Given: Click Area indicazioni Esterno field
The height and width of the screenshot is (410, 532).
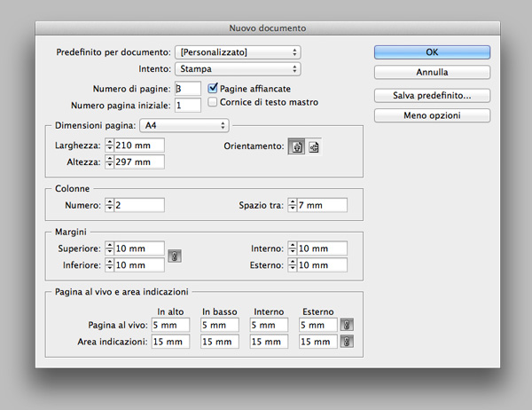Looking at the screenshot, I should [318, 342].
